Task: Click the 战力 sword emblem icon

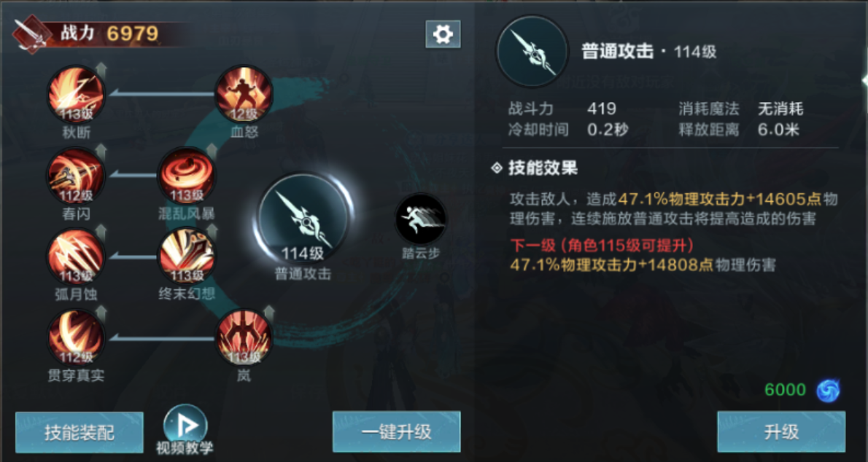Action: (31, 34)
